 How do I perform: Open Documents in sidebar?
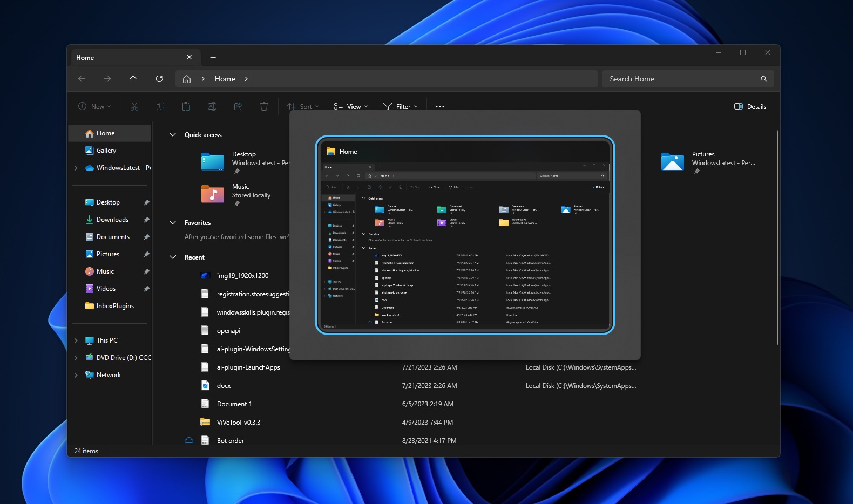click(110, 237)
